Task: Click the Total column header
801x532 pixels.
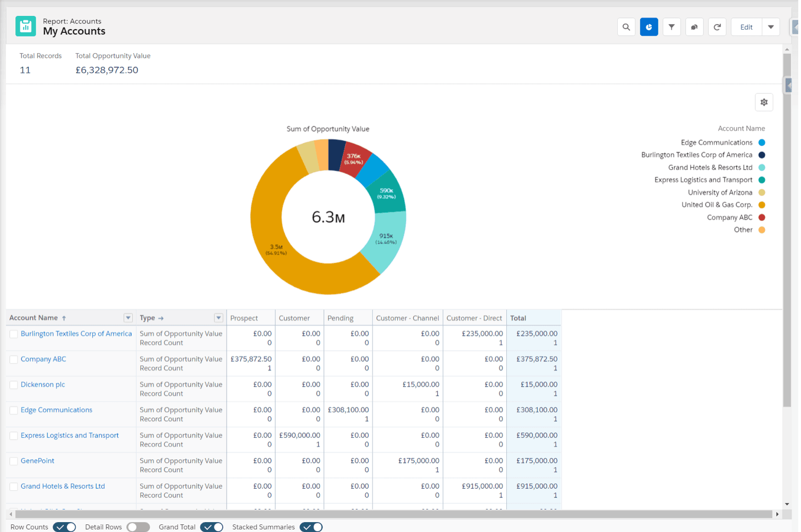Action: (534, 318)
